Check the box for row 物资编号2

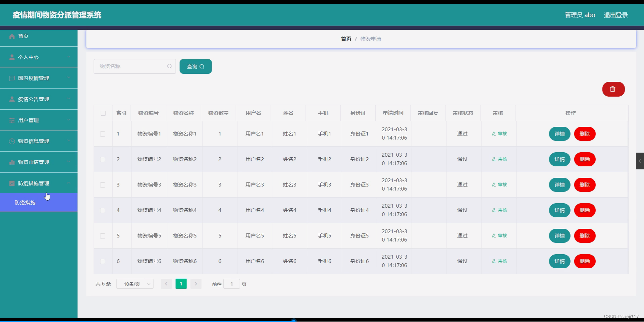(x=103, y=159)
